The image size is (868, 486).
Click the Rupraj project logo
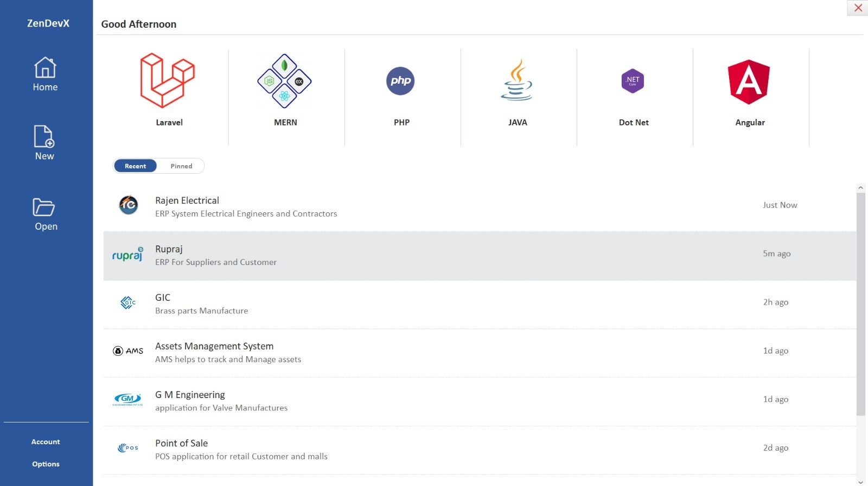click(128, 254)
